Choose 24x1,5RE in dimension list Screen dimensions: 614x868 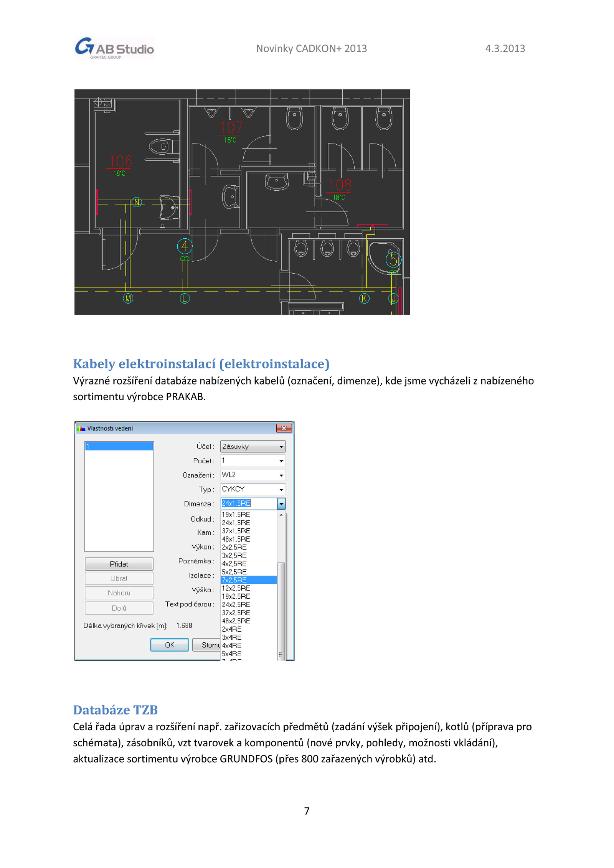coord(249,523)
